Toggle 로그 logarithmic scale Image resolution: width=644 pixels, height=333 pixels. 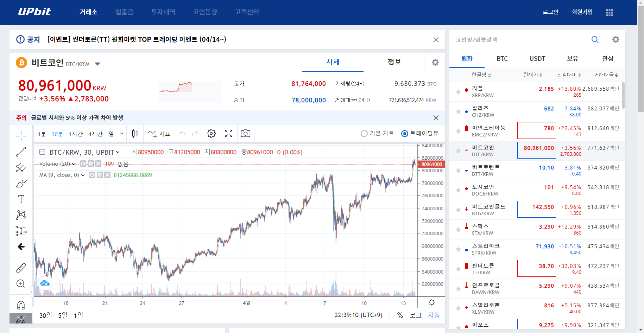(x=416, y=315)
